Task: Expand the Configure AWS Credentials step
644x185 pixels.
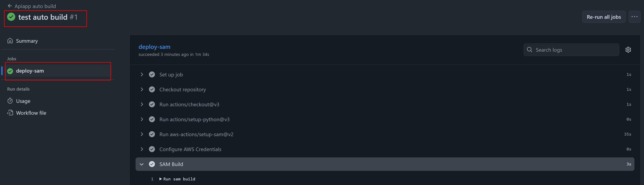Action: point(142,149)
